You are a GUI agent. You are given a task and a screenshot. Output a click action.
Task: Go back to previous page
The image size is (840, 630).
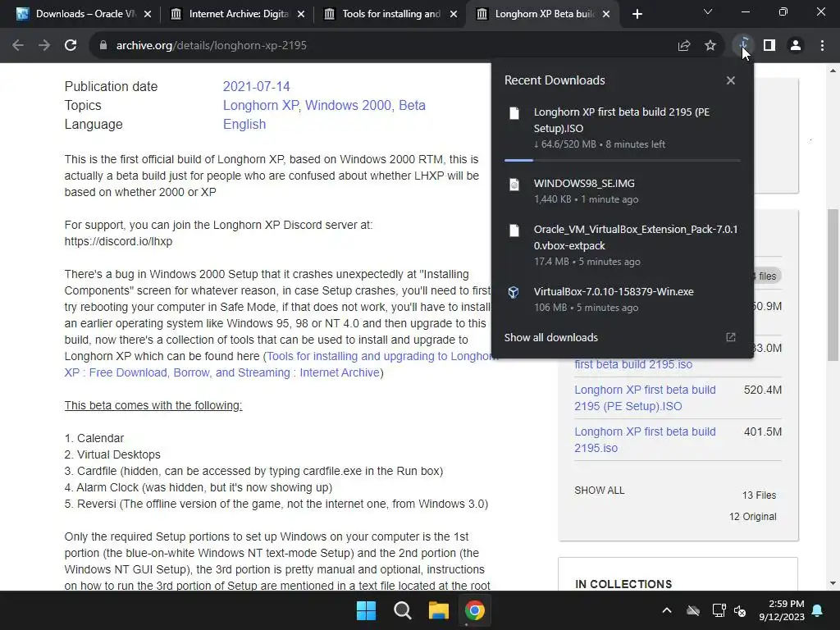click(18, 46)
